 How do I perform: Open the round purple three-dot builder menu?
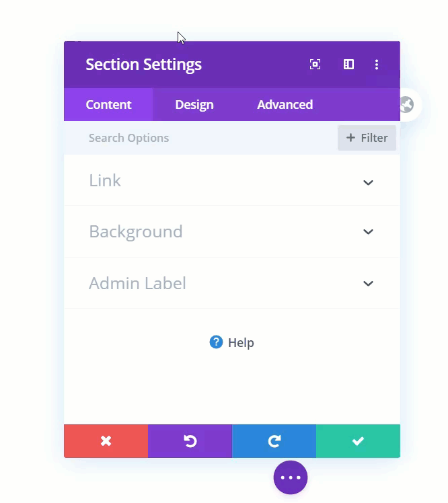tap(291, 477)
